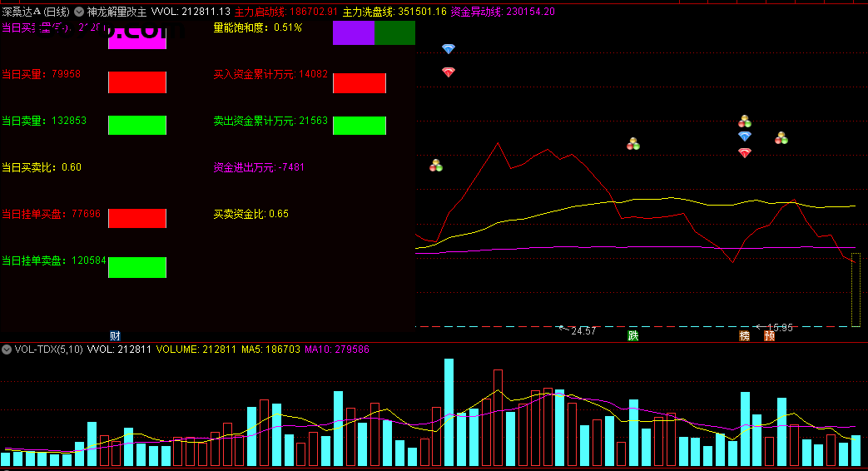Image resolution: width=868 pixels, height=471 pixels.
Task: Click the 榜 ranking marker badge
Action: (x=745, y=336)
